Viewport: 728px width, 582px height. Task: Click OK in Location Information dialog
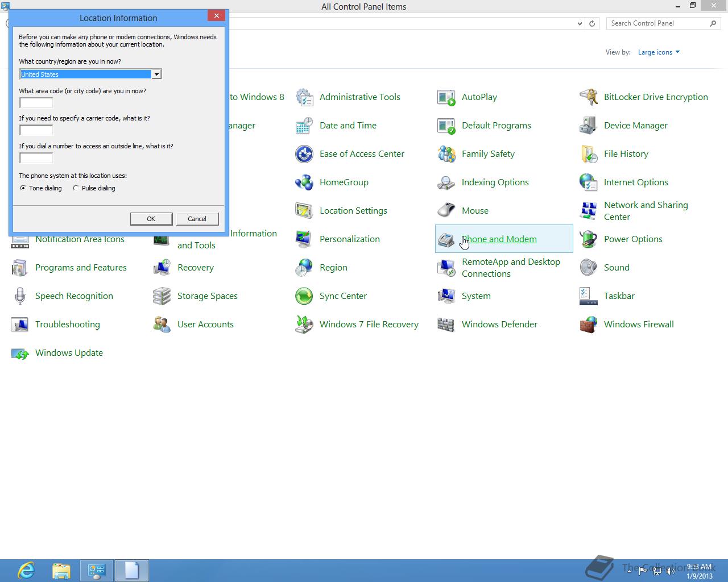tap(151, 219)
